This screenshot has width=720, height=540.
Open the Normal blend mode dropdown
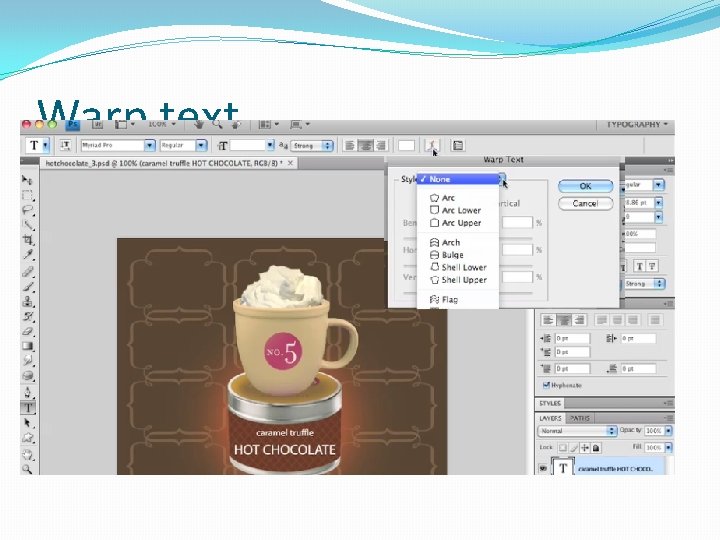[x=577, y=431]
